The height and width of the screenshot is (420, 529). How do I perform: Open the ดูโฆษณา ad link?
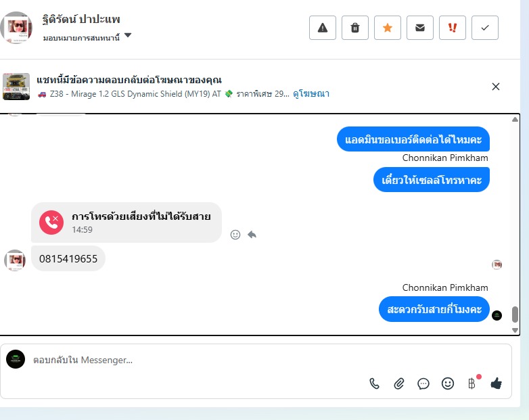pyautogui.click(x=311, y=94)
